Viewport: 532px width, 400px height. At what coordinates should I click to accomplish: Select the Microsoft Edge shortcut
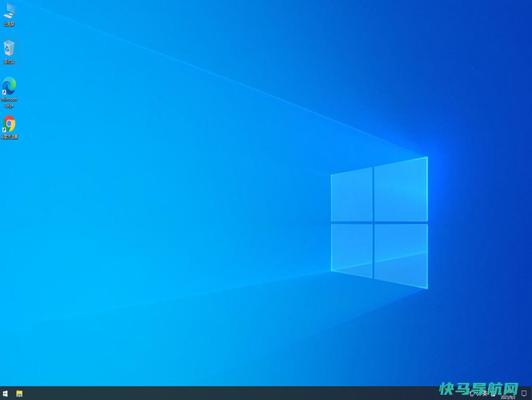click(9, 93)
